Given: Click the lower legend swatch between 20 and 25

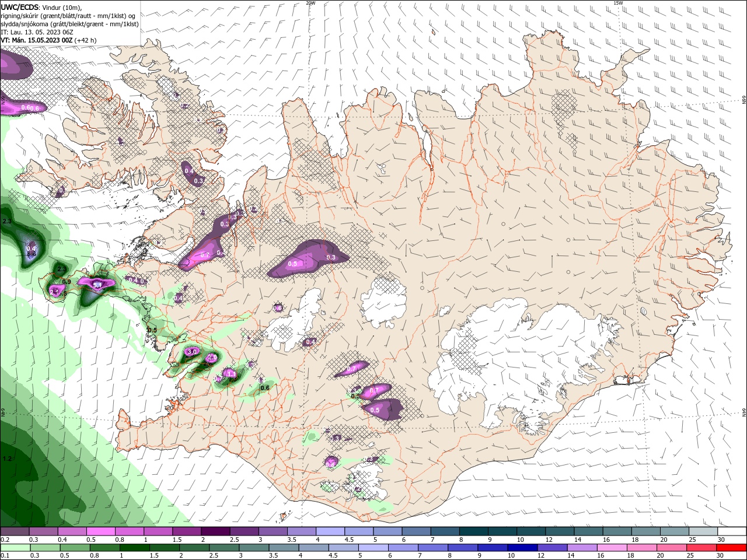Looking at the screenshot, I should [x=671, y=548].
